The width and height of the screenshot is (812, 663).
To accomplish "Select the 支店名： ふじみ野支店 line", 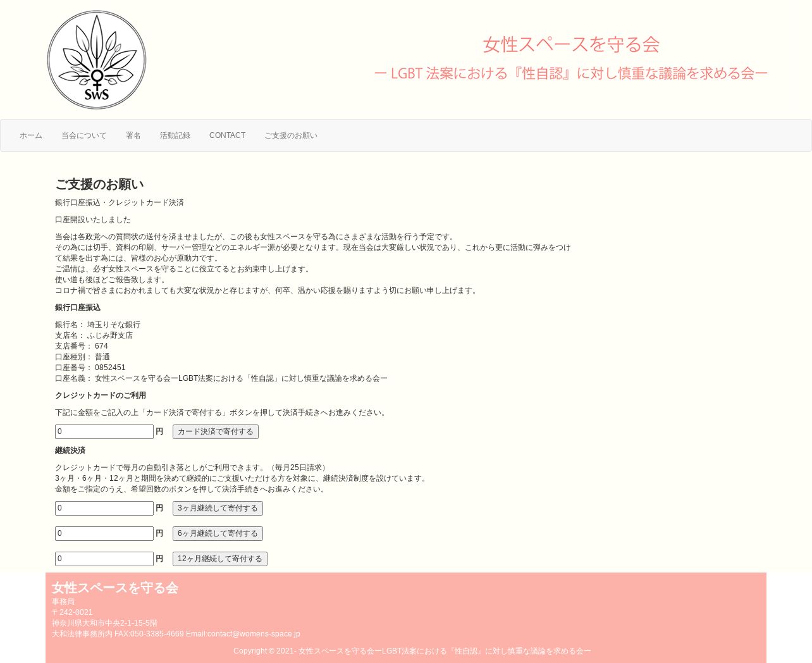I will click(x=94, y=335).
